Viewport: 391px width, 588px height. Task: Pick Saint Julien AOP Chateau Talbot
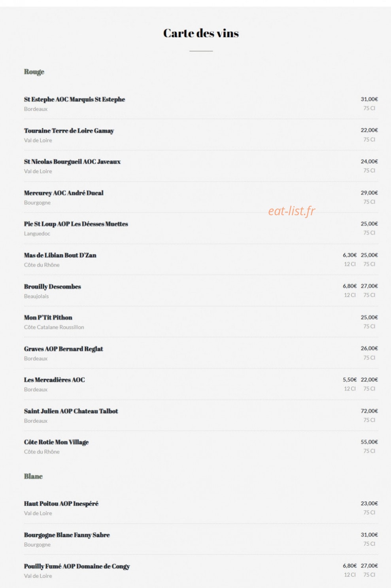coord(71,411)
